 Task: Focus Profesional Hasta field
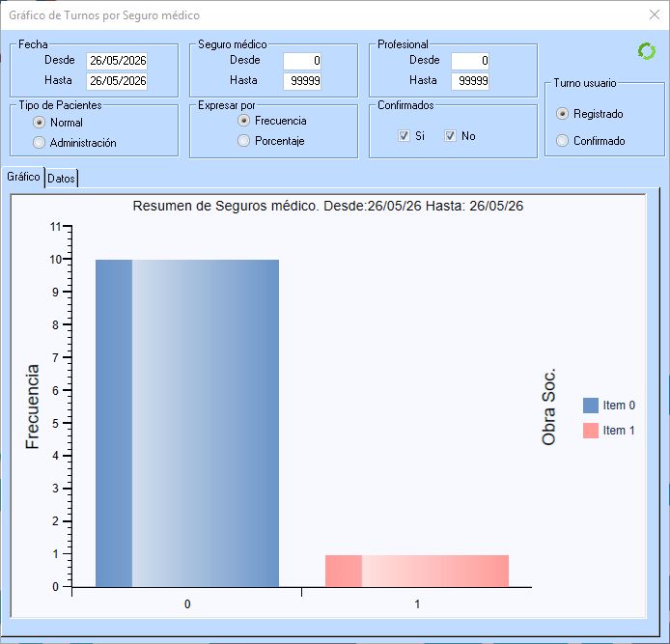click(x=470, y=81)
